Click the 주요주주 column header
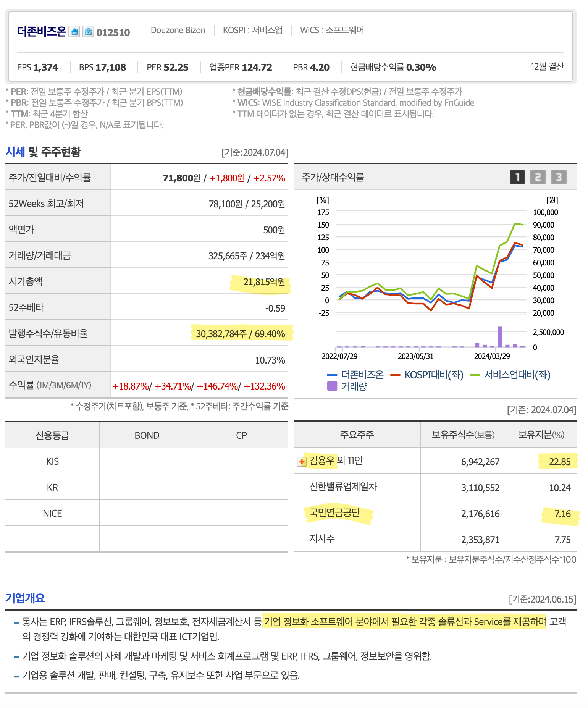Image resolution: width=588 pixels, height=708 pixels. coord(357,435)
